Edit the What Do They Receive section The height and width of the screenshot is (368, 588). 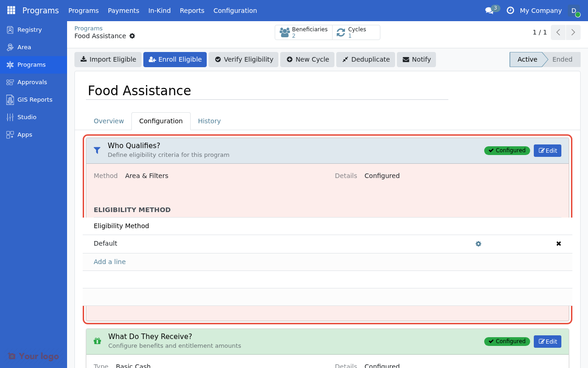point(547,341)
